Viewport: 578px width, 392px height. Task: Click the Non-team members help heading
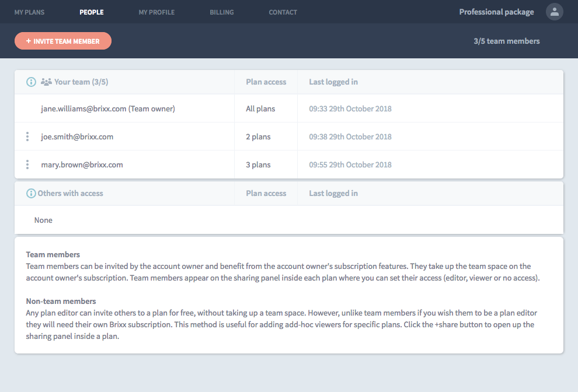point(61,301)
